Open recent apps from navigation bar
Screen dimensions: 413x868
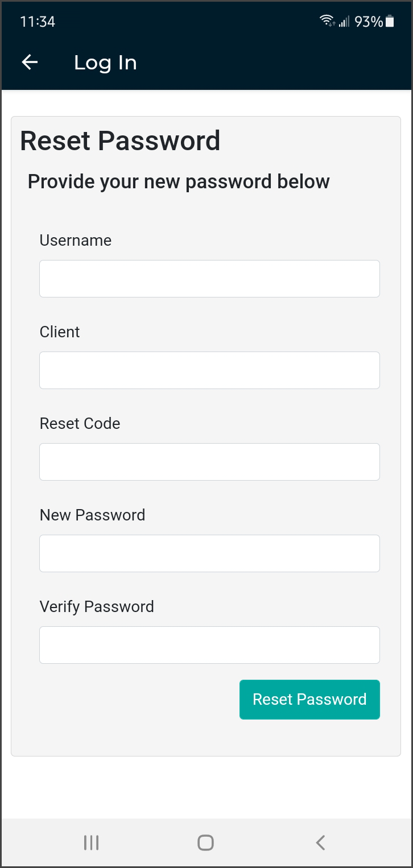pyautogui.click(x=91, y=842)
